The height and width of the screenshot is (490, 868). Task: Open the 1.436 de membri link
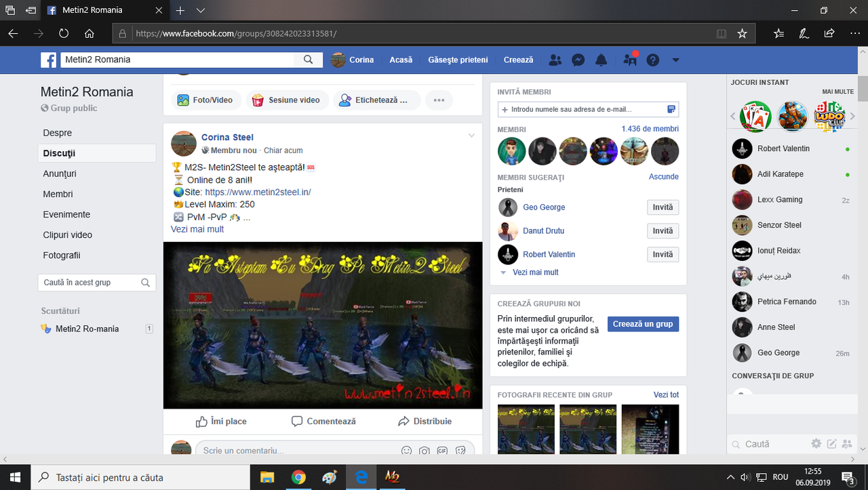tap(650, 129)
